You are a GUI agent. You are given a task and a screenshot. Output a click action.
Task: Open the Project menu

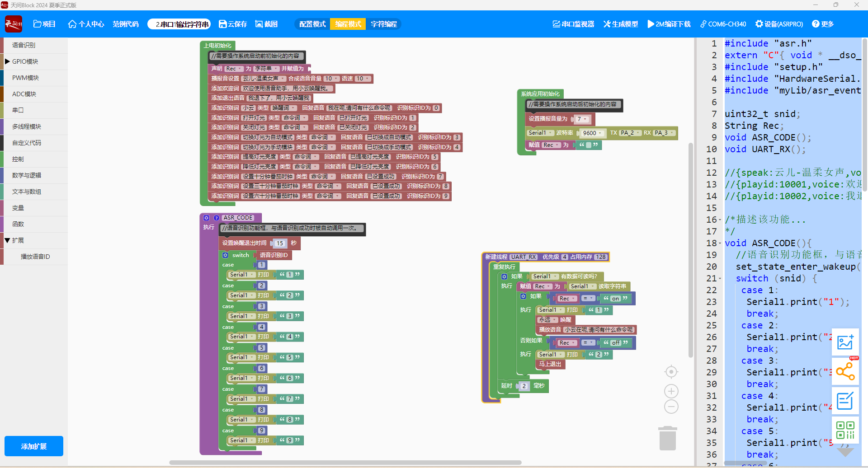click(44, 24)
